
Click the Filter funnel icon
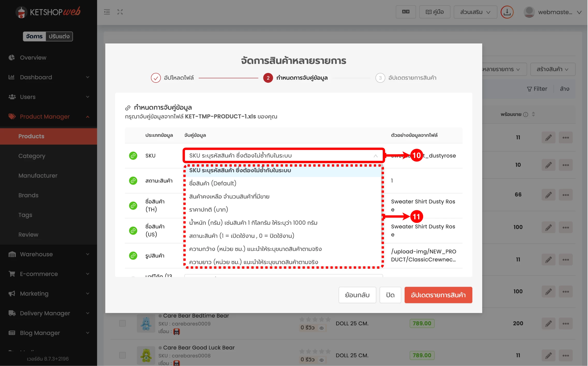click(529, 89)
